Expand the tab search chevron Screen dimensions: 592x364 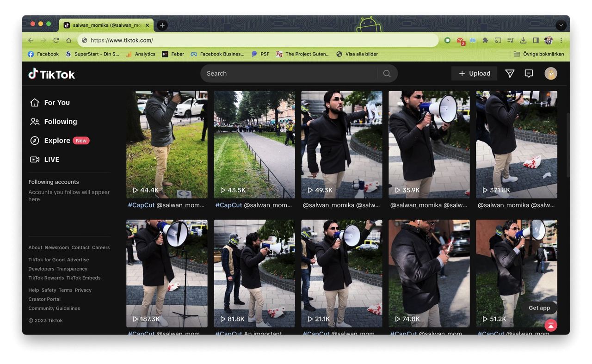tap(561, 25)
